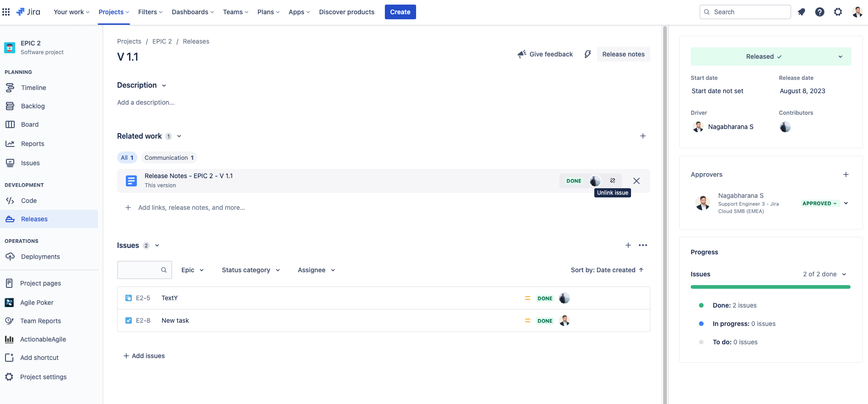
Task: Click the E2-5 assignee avatar
Action: (x=564, y=298)
